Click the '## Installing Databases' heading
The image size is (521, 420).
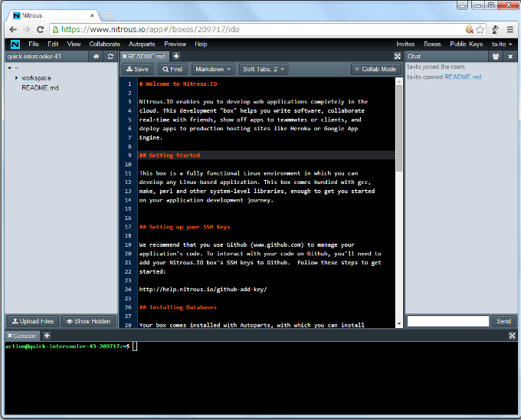click(178, 307)
